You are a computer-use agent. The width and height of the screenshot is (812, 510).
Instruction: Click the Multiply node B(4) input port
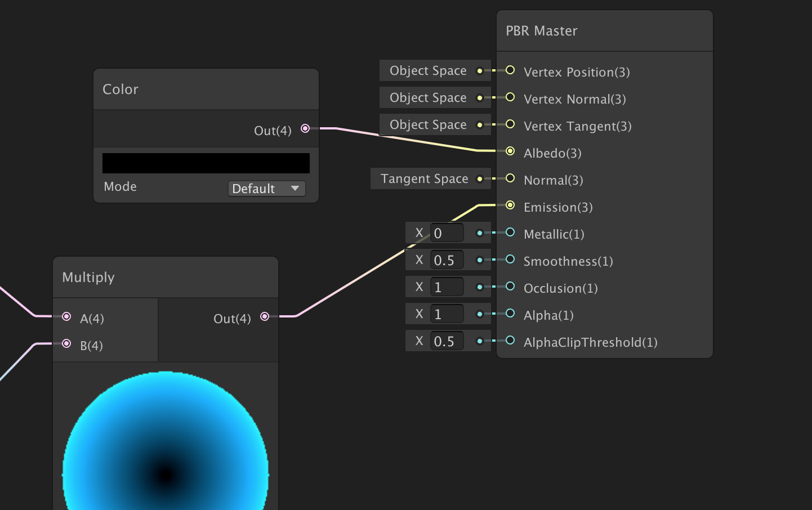click(x=66, y=343)
